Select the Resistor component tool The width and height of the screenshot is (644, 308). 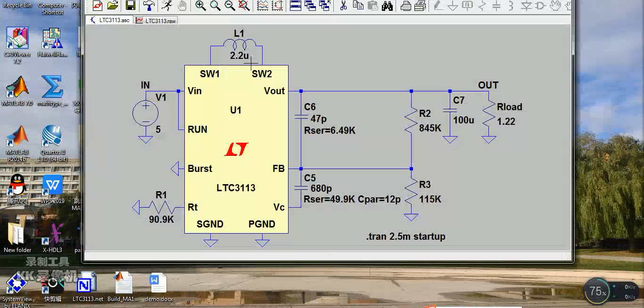point(482,6)
